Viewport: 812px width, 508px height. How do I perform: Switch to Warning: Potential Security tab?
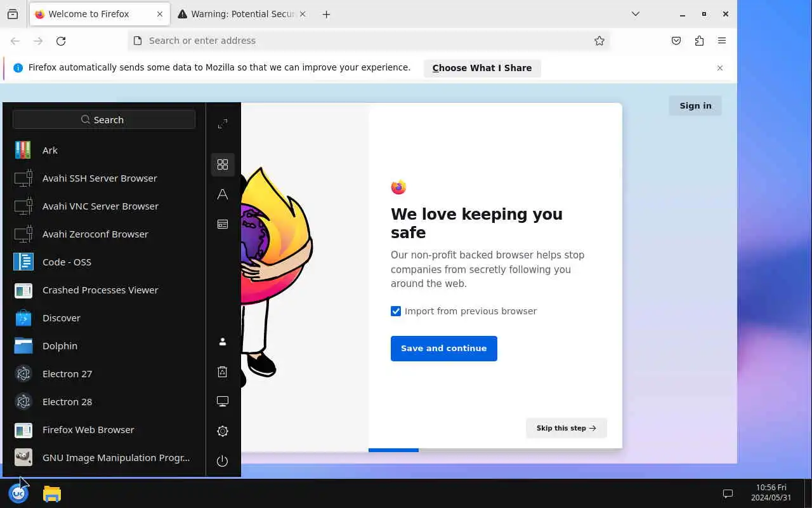tap(241, 14)
